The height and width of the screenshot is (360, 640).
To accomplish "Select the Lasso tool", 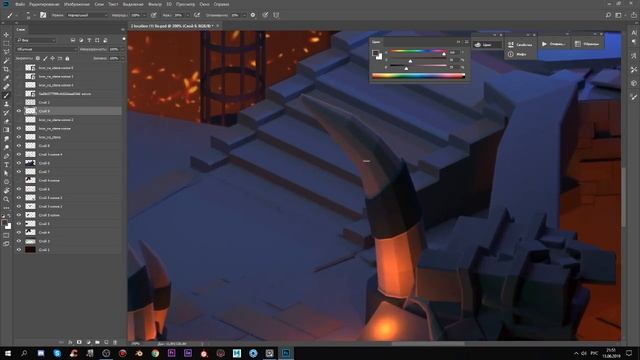I will pyautogui.click(x=6, y=52).
